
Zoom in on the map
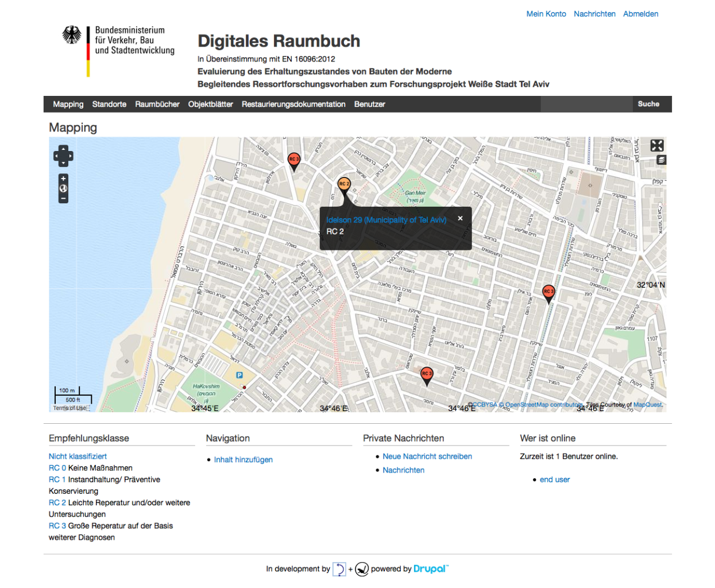(63, 178)
